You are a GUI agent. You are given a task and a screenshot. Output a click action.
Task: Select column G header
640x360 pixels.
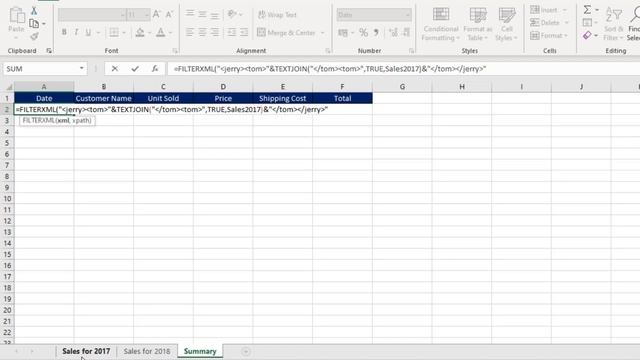402,87
